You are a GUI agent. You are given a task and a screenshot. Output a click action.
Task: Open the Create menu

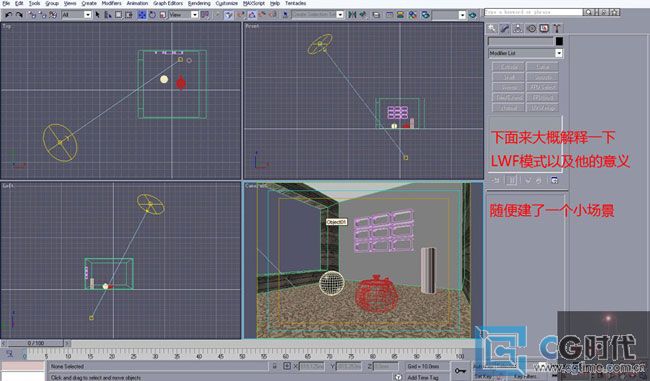click(89, 3)
